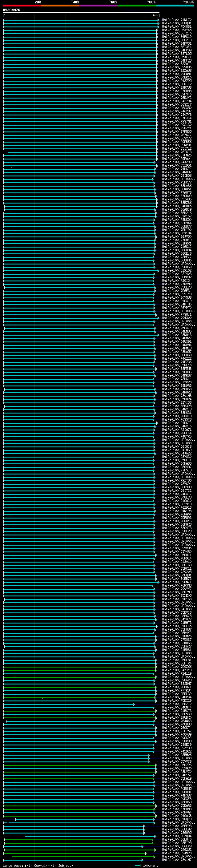Screen dimensions: 197x868
Task: Select the hit label UniRef100_Q6TKT3
Action: [x=177, y=152]
